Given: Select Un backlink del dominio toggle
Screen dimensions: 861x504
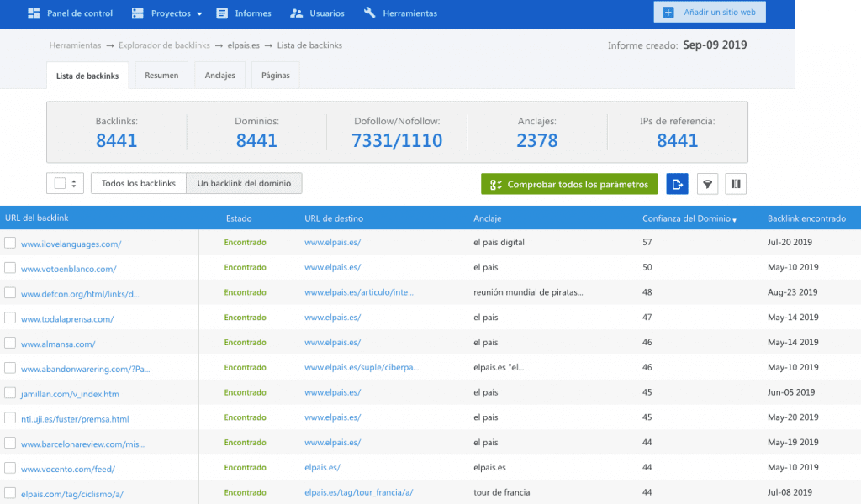Looking at the screenshot, I should [244, 183].
